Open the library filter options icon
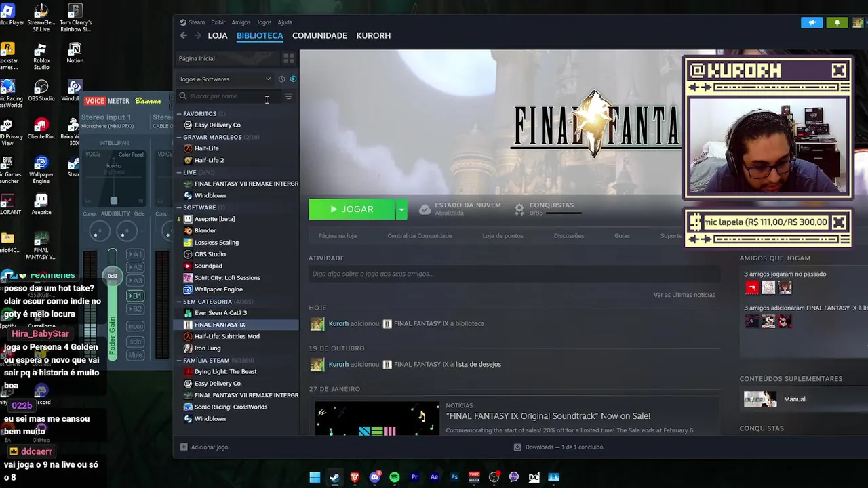The height and width of the screenshot is (488, 868). click(288, 96)
